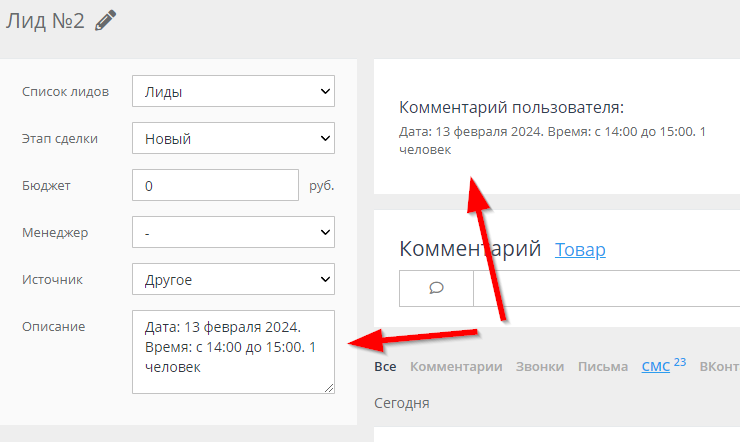
Task: Click the comment text field next to bubble icon
Action: pyautogui.click(x=606, y=288)
